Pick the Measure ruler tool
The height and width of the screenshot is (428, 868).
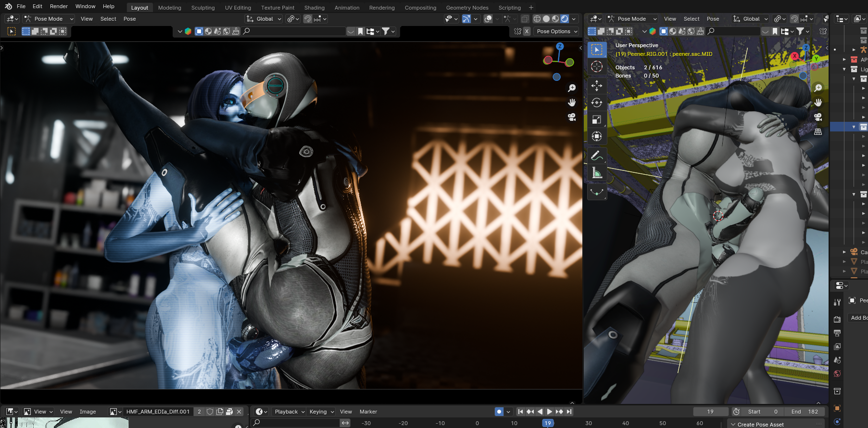click(597, 172)
